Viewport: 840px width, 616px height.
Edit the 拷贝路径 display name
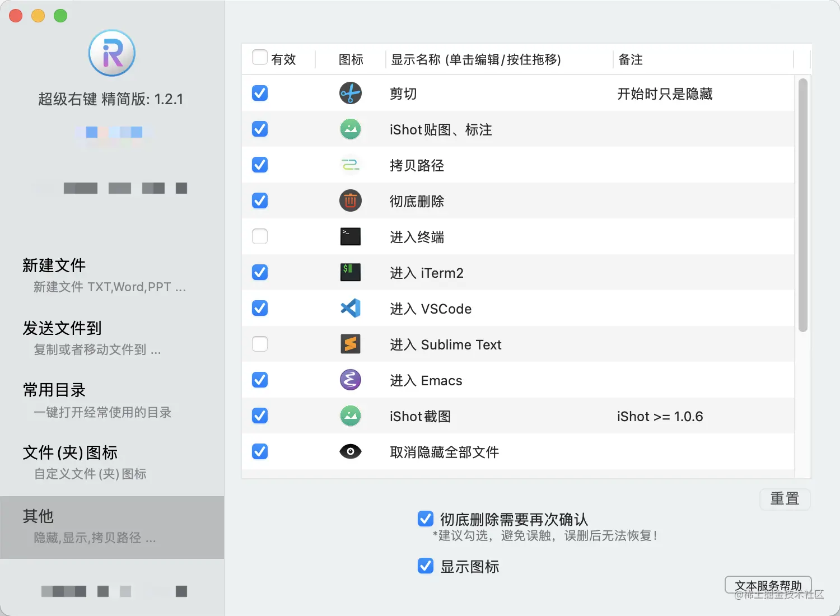coord(417,165)
